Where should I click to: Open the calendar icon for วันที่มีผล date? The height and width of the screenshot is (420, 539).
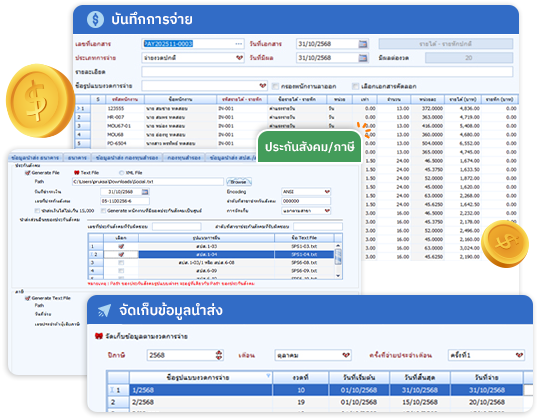click(363, 58)
